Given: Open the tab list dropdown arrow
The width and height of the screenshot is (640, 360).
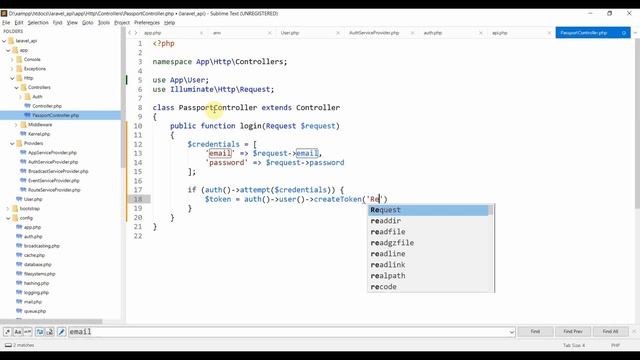Looking at the screenshot, I should click(635, 33).
